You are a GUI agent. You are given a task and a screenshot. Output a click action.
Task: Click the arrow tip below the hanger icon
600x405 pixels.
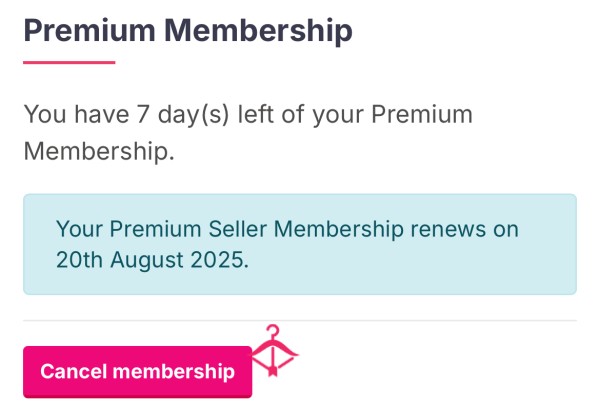[x=273, y=371]
